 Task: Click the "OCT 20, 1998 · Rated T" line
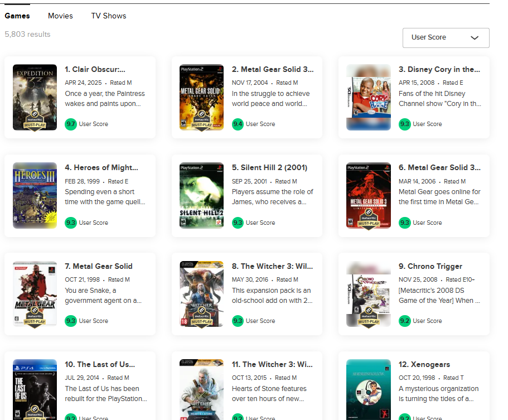coord(431,378)
